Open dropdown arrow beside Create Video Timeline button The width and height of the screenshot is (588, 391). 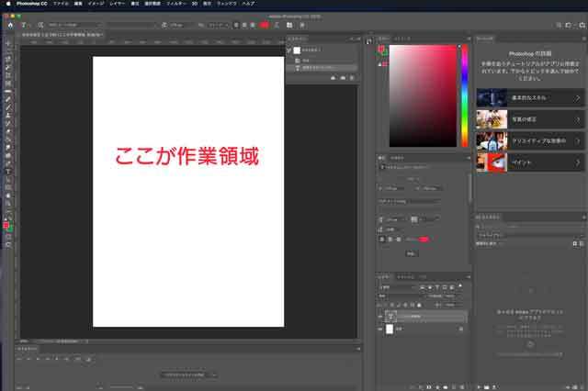(x=214, y=374)
